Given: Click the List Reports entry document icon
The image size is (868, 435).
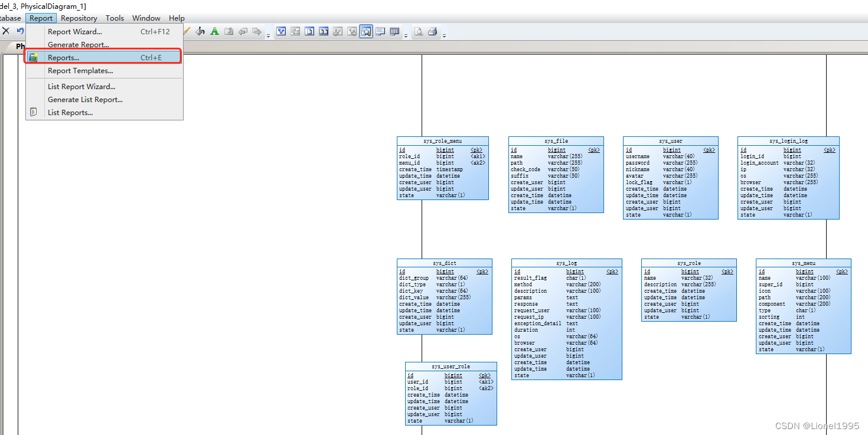Looking at the screenshot, I should [34, 112].
